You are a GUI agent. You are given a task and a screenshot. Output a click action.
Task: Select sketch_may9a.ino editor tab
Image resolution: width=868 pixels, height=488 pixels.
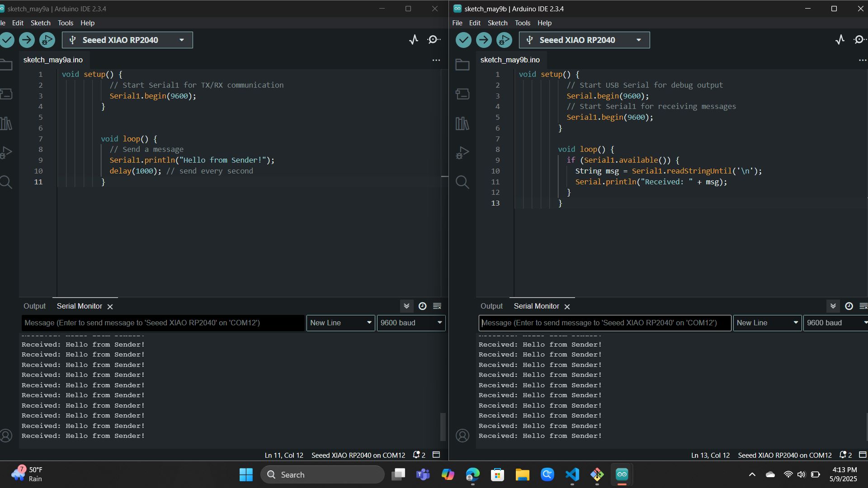coord(53,60)
